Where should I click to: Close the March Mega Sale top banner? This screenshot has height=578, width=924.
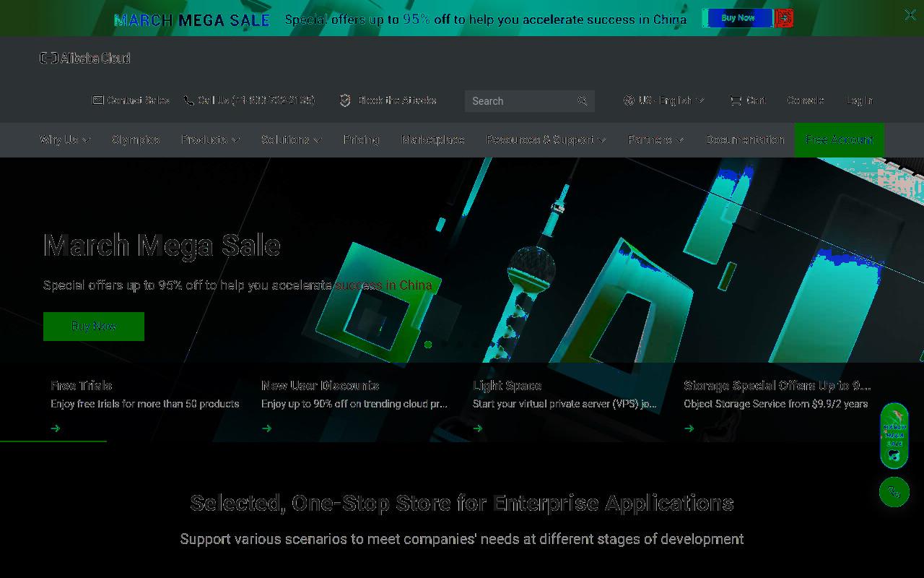[910, 14]
